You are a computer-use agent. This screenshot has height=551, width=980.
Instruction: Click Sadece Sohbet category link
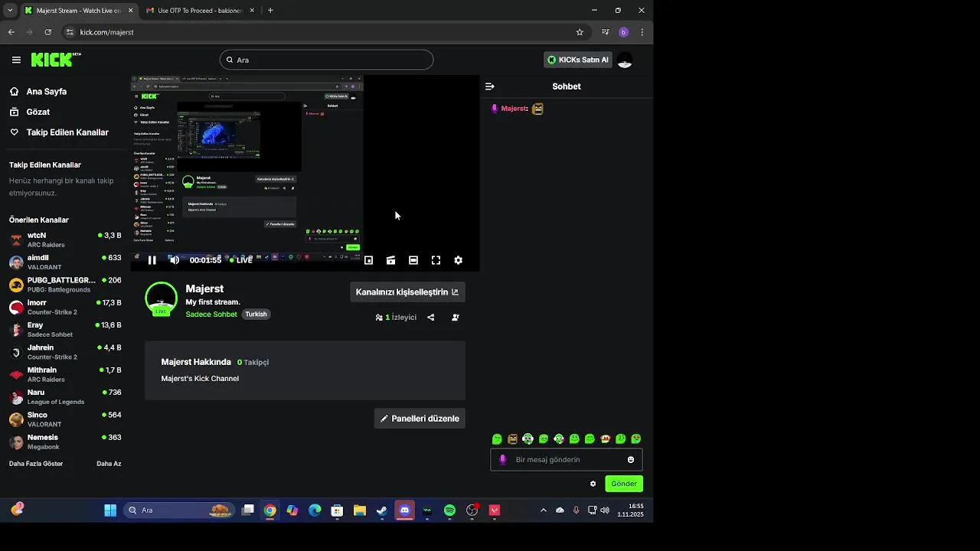tap(211, 315)
